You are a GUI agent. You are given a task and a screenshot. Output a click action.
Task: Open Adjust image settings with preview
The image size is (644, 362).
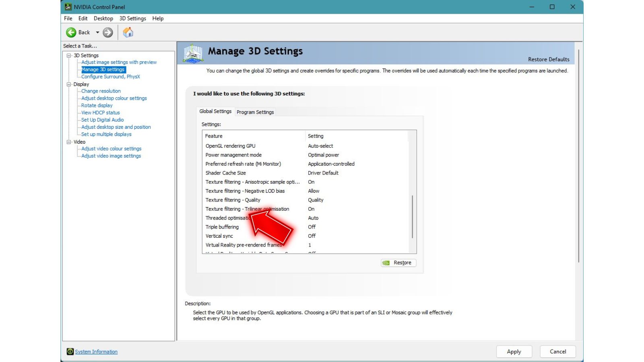(x=119, y=62)
